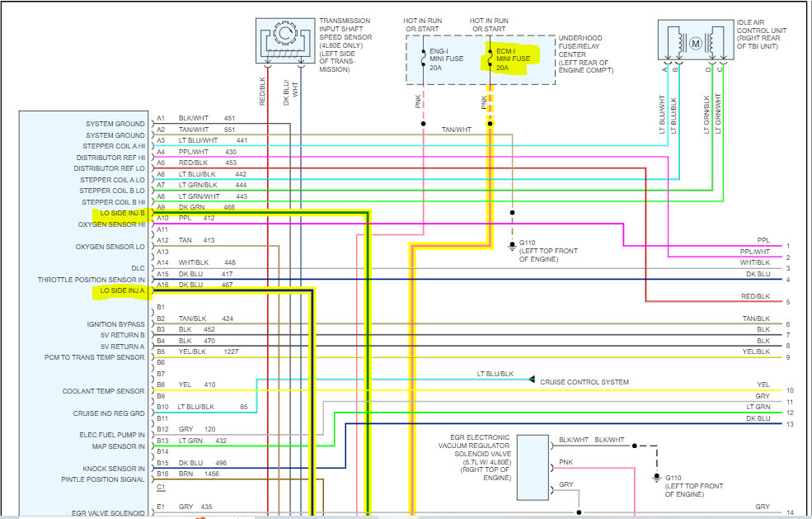Click the B15 DK BLU 496 wire label

[x=191, y=463]
